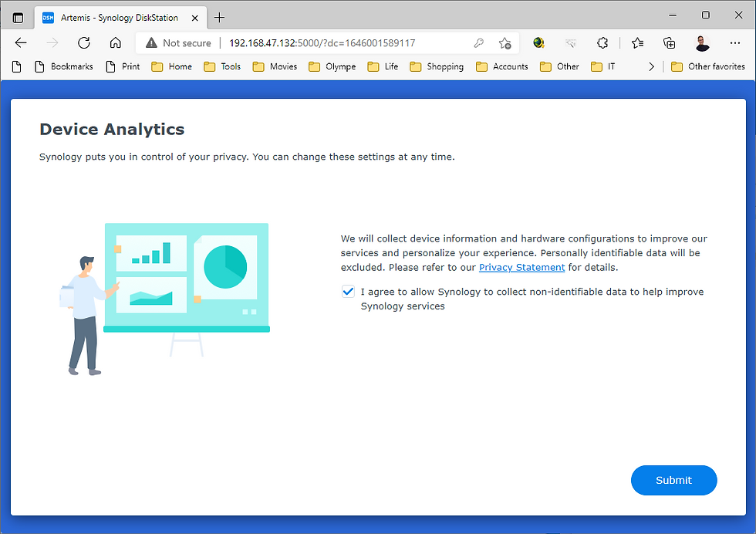Open the Accounts bookmarks folder

point(502,66)
